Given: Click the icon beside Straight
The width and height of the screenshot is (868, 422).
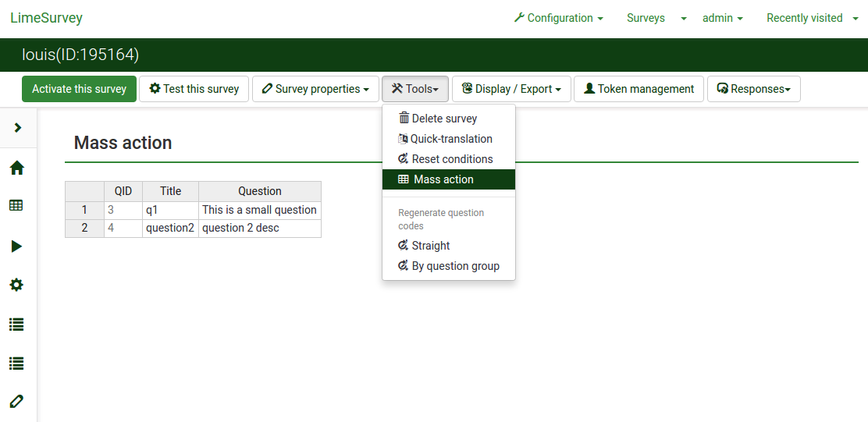Looking at the screenshot, I should tap(404, 246).
